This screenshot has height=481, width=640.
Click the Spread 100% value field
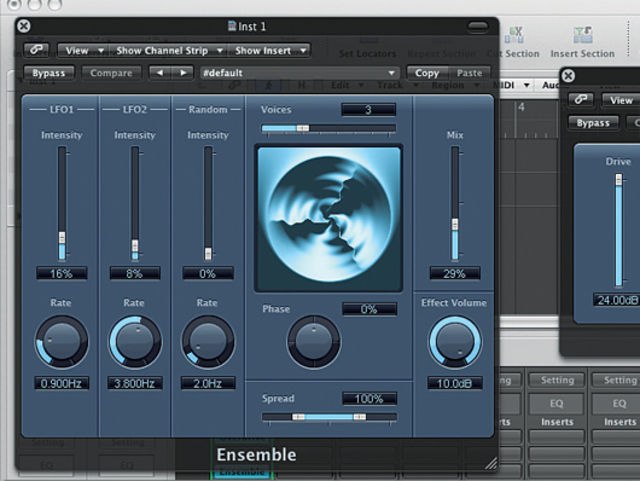click(369, 399)
